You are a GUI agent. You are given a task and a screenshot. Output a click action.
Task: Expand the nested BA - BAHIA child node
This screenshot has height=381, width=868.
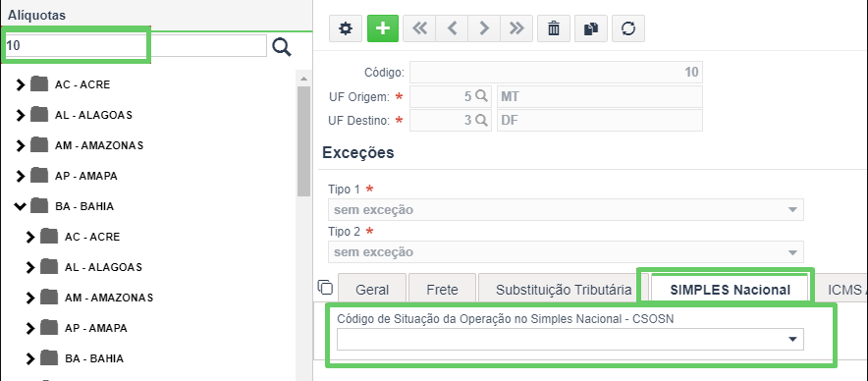tap(30, 358)
